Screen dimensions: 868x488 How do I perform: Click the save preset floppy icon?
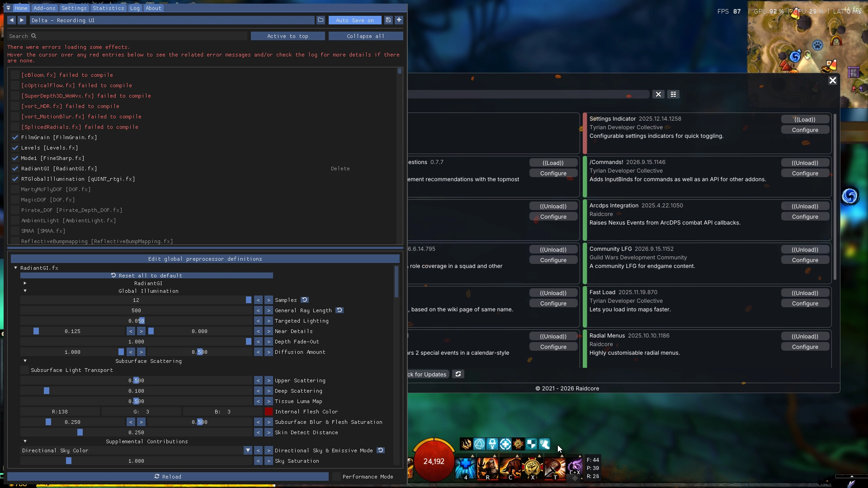tap(388, 20)
